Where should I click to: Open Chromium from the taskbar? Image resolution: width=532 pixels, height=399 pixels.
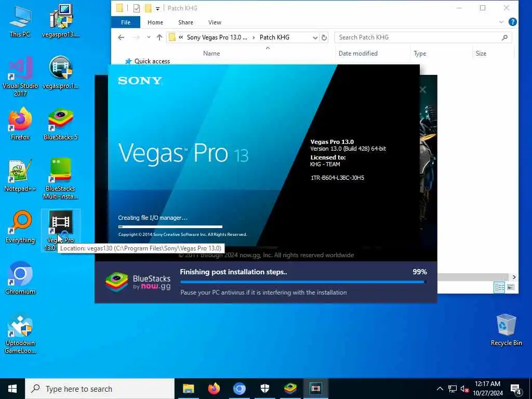[239, 389]
